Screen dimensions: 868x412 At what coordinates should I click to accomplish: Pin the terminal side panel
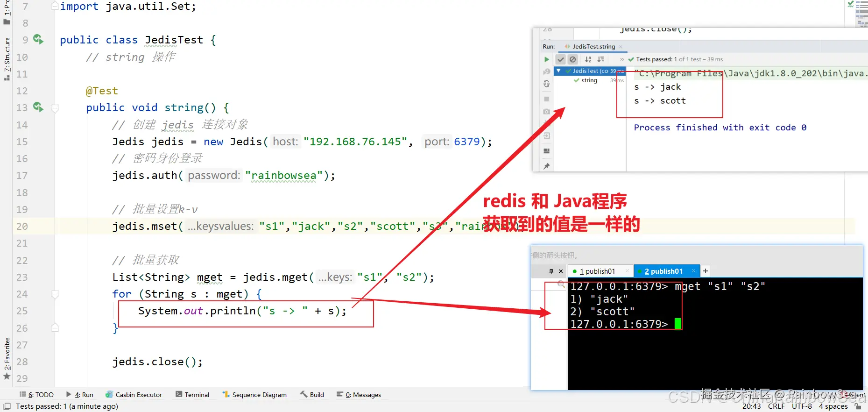[551, 271]
